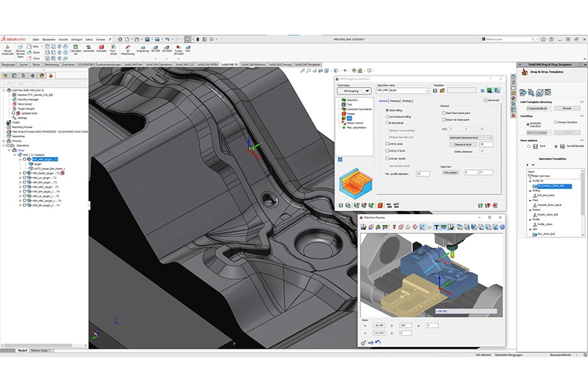
Task: Load a template using the folder icon
Action: click(442, 90)
